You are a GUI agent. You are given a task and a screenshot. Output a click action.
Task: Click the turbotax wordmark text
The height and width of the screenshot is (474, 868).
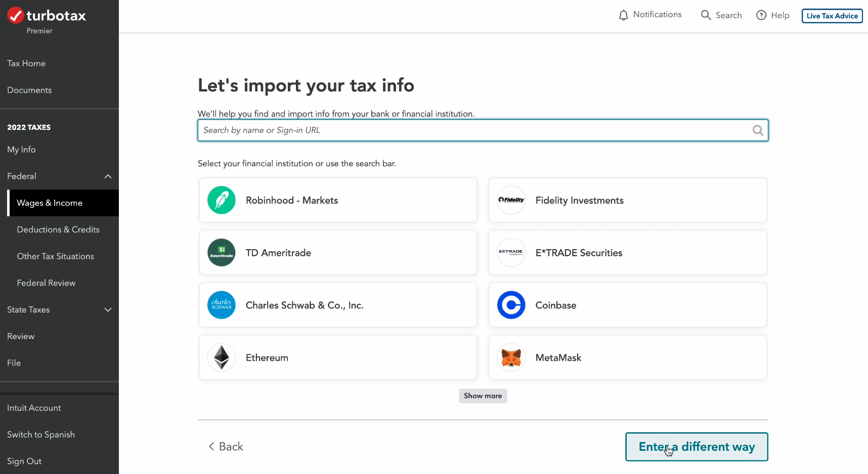tap(56, 16)
